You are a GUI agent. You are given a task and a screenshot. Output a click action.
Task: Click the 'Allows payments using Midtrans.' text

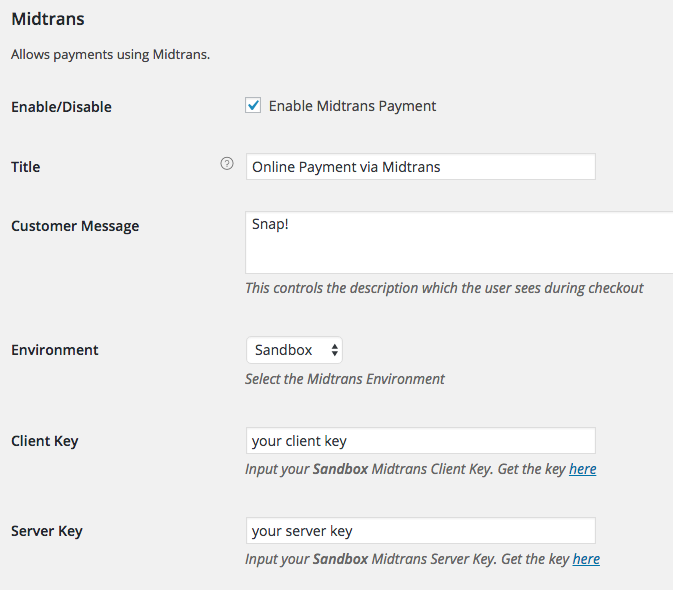point(110,54)
